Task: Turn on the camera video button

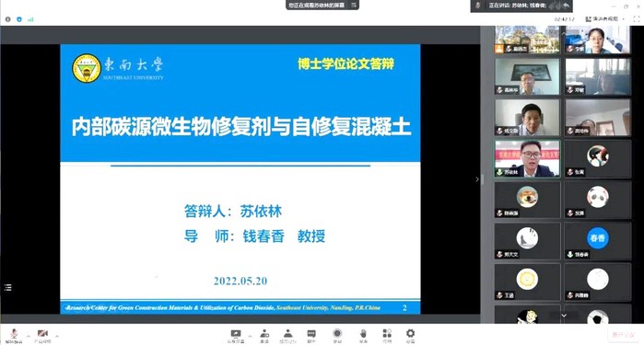Action: [x=42, y=335]
